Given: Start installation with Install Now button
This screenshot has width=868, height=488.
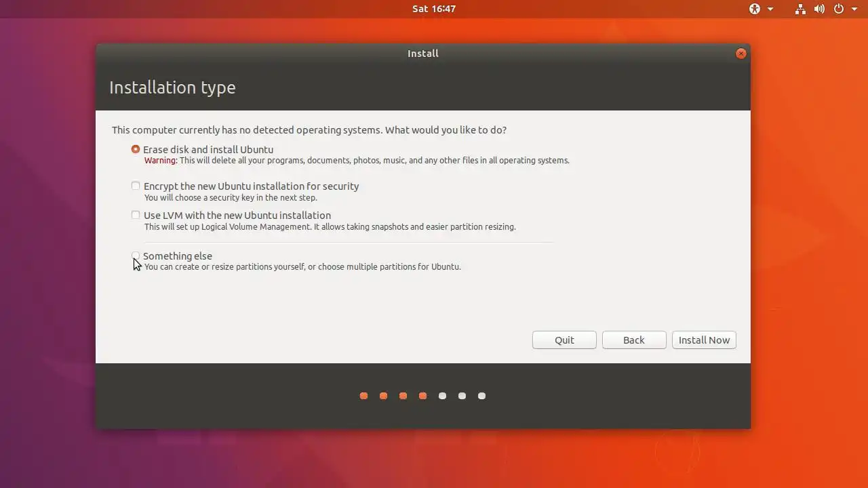Looking at the screenshot, I should tap(704, 340).
